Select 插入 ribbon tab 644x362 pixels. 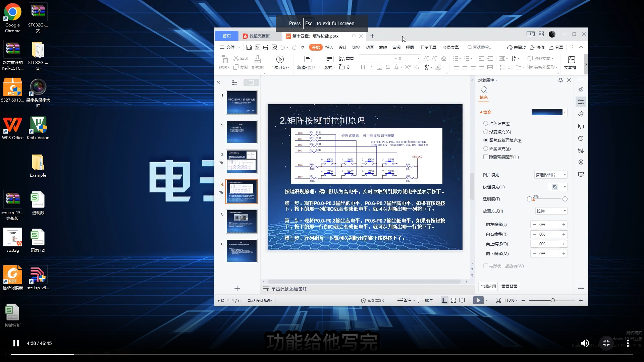pos(329,47)
